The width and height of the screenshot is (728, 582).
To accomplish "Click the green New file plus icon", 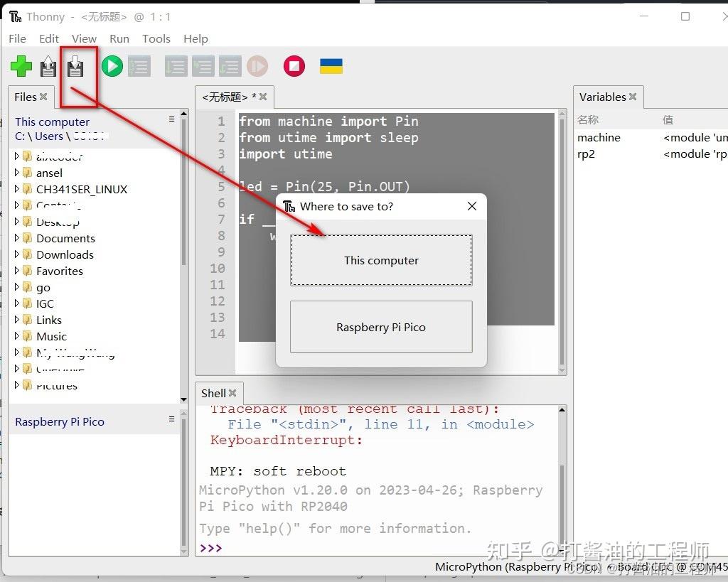I will [x=21, y=66].
